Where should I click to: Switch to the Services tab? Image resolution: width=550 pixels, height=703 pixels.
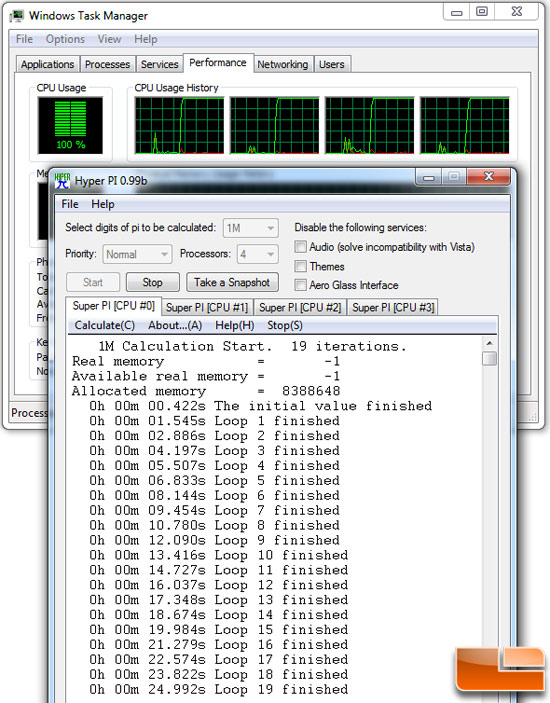[160, 65]
